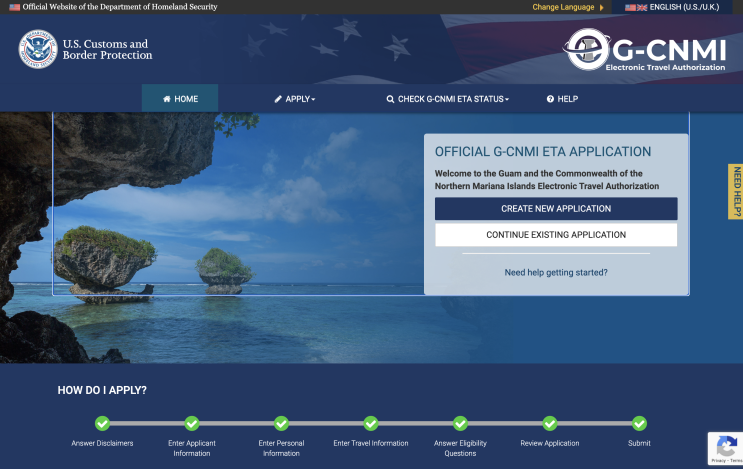
Task: Open the NEED HELP? side tab
Action: click(x=736, y=192)
